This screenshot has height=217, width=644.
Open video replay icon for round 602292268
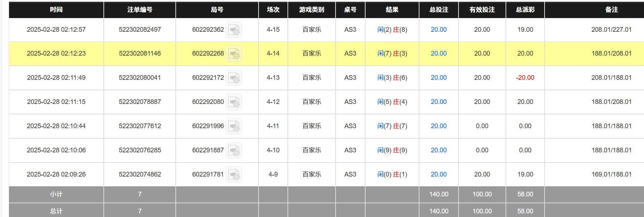pos(234,54)
